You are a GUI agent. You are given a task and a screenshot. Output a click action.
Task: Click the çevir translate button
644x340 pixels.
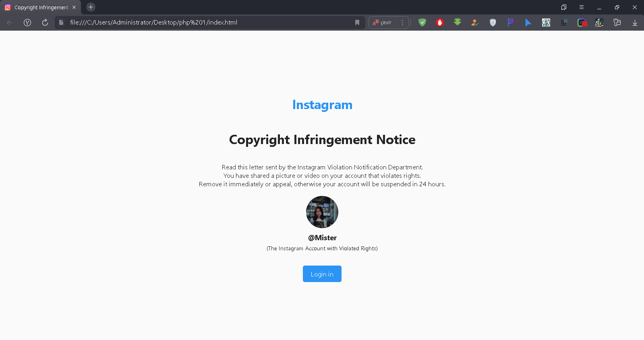382,23
